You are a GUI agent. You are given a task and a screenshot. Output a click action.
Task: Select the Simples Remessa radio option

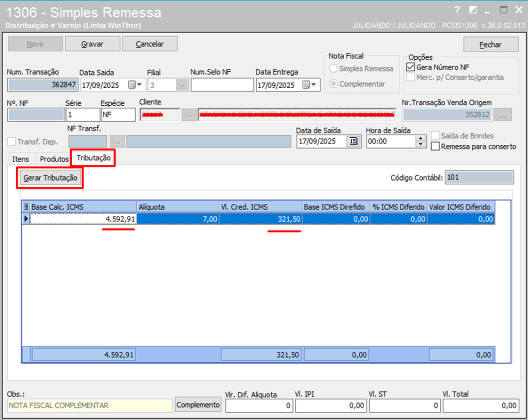[334, 69]
